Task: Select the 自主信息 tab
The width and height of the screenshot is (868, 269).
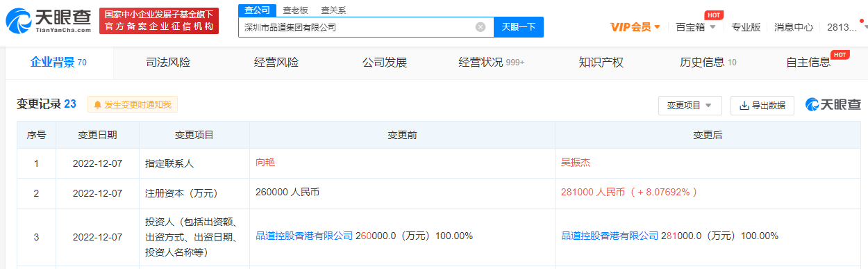Action: [x=808, y=63]
